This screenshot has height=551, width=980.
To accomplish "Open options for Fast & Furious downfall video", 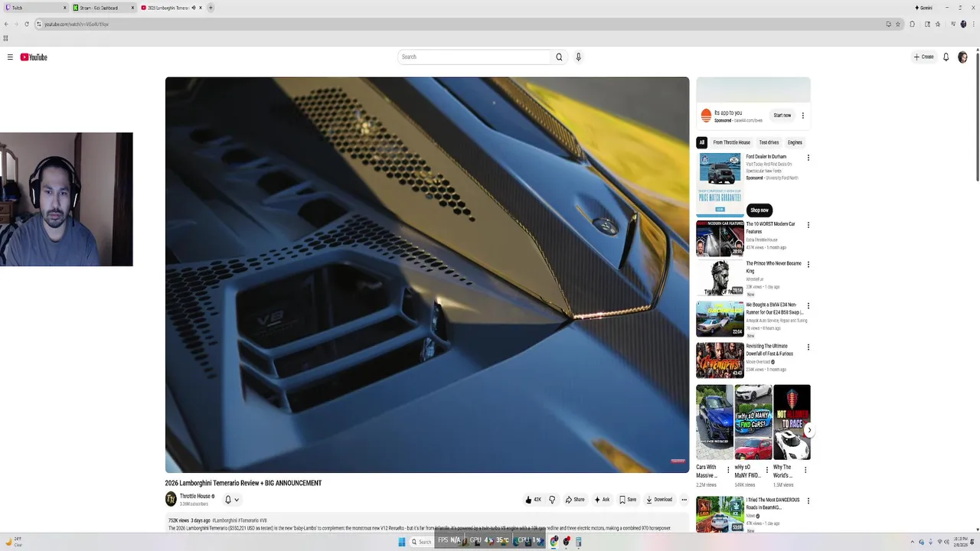I will [808, 347].
